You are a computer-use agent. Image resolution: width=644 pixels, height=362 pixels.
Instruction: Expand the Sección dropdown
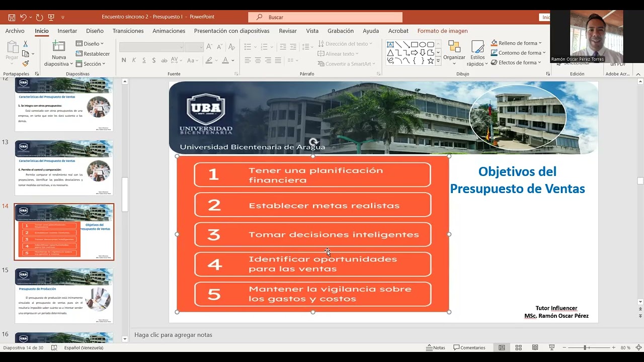91,64
